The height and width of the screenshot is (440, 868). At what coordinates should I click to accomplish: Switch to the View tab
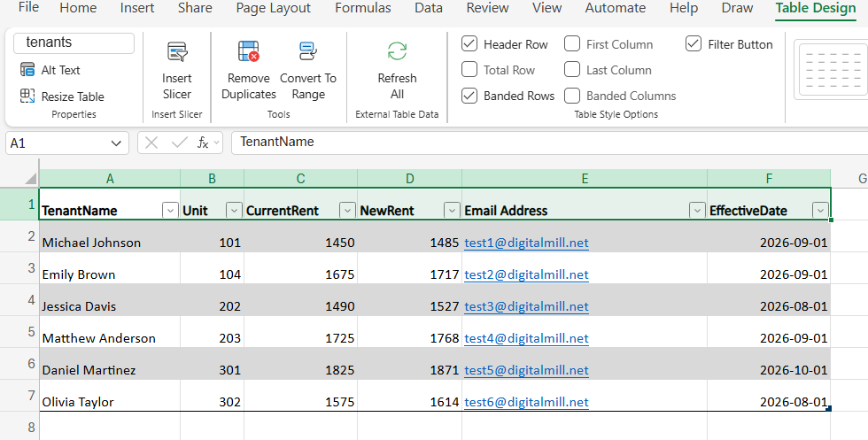pos(547,8)
